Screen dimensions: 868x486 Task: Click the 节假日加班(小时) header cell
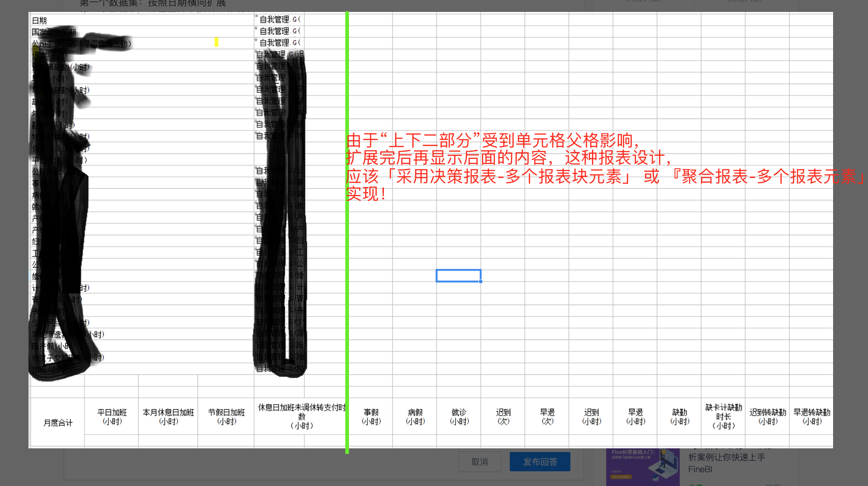[226, 417]
